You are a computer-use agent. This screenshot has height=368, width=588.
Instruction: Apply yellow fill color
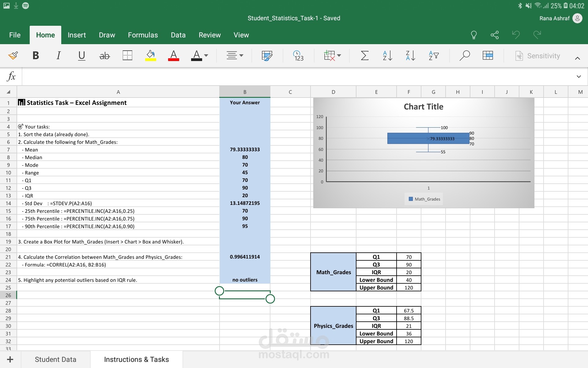[x=150, y=56]
